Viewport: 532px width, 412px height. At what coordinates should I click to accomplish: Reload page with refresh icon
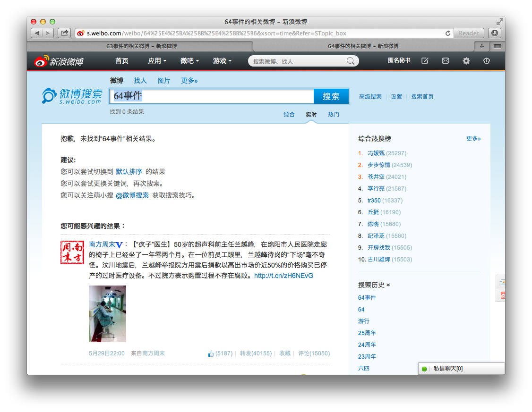[x=448, y=33]
